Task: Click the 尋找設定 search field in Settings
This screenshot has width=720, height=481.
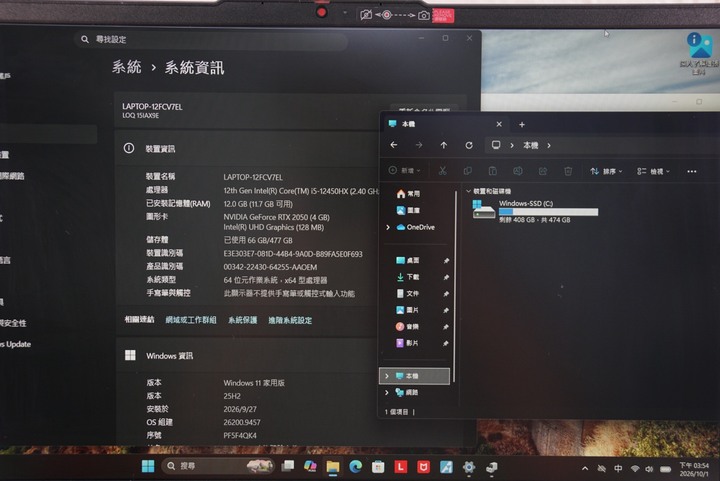Action: pos(211,39)
